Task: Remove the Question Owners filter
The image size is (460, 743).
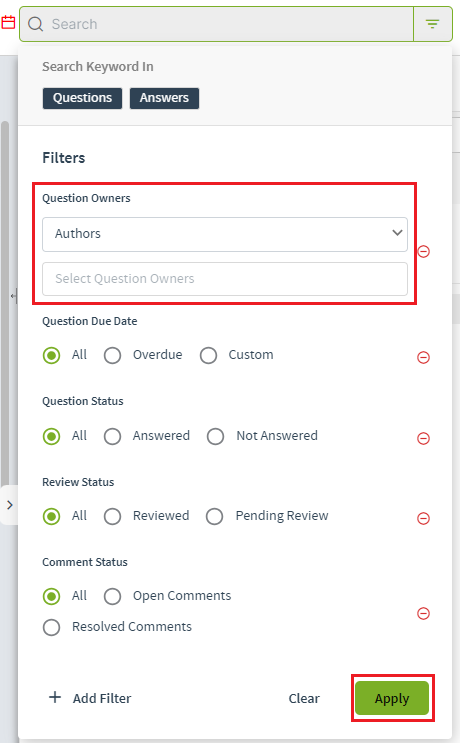Action: click(x=424, y=251)
